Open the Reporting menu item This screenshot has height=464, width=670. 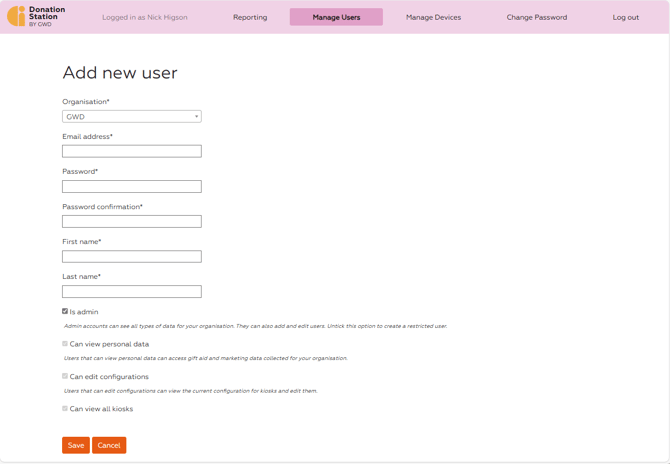[x=250, y=17]
